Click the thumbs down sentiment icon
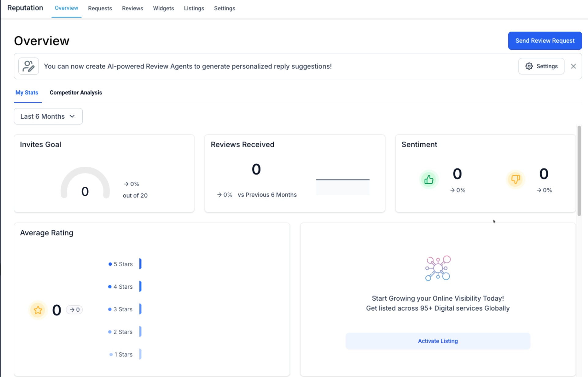The width and height of the screenshot is (588, 377). point(515,179)
